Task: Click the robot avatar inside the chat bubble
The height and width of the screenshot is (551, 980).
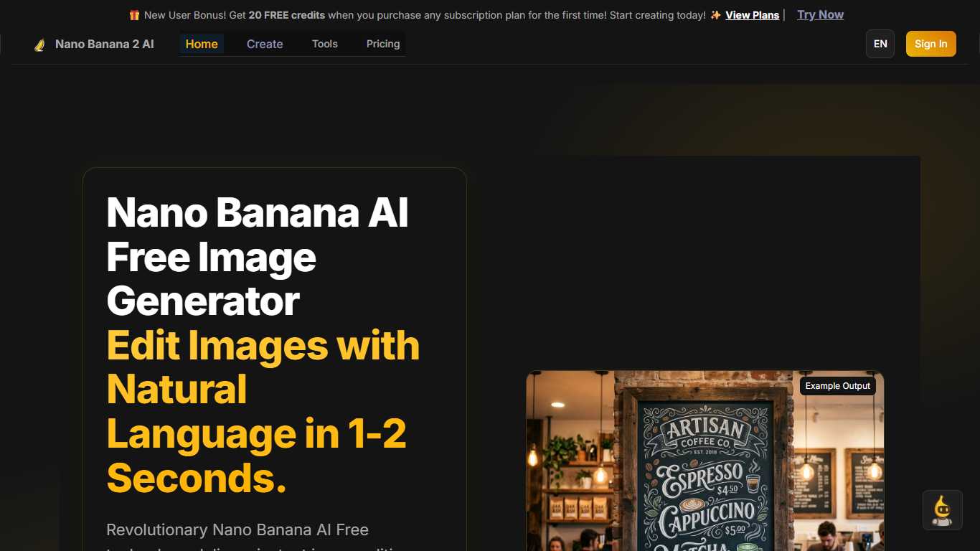Action: coord(942,509)
